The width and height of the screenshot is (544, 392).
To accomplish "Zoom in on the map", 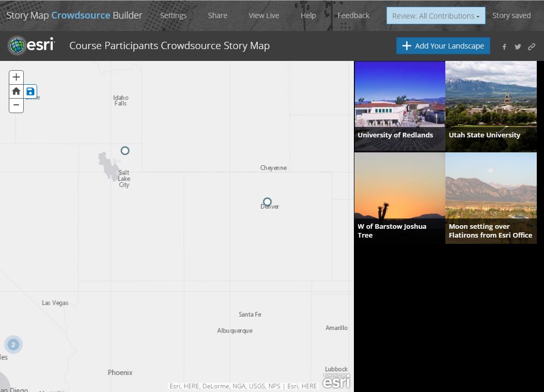I will point(16,77).
